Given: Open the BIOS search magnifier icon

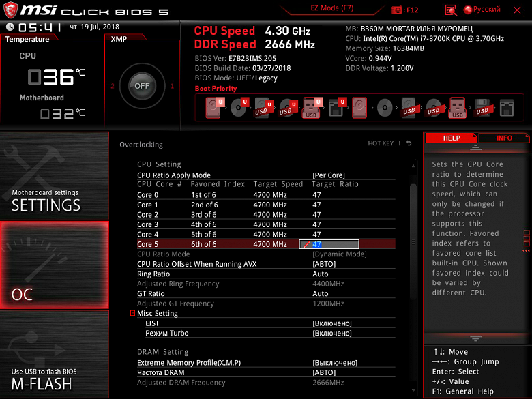Looking at the screenshot, I should [x=451, y=10].
